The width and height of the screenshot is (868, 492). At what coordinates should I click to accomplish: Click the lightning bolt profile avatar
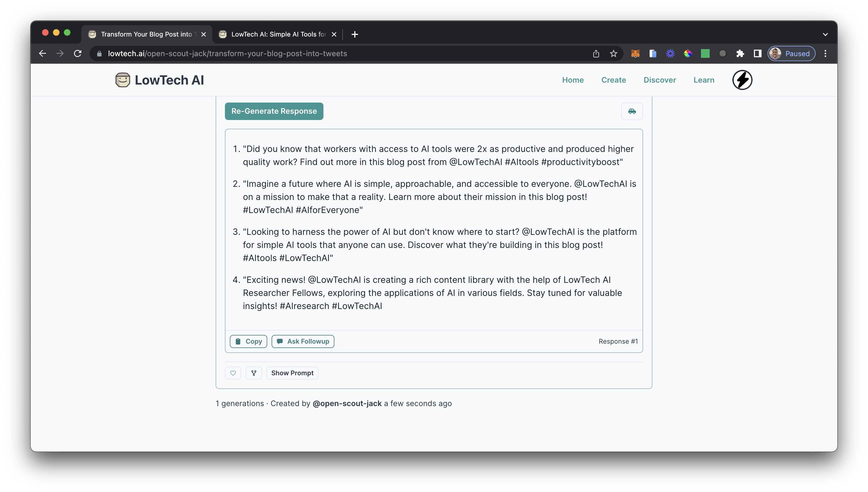[x=742, y=80]
